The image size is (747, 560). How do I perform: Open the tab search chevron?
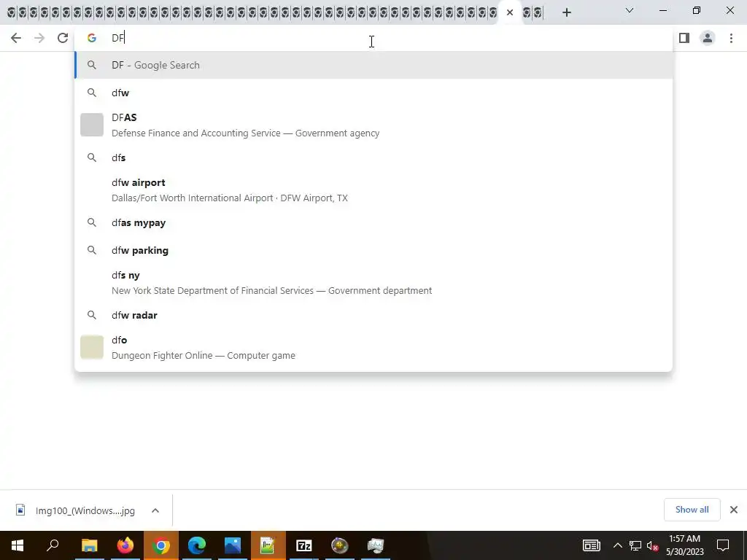click(x=630, y=10)
